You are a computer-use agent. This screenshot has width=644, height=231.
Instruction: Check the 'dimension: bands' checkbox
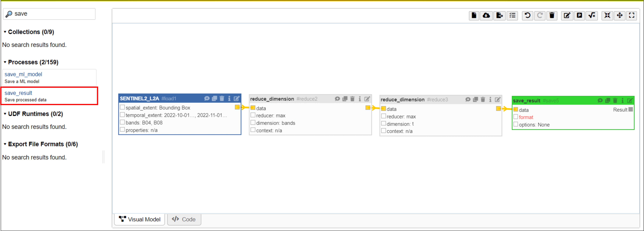pos(253,123)
